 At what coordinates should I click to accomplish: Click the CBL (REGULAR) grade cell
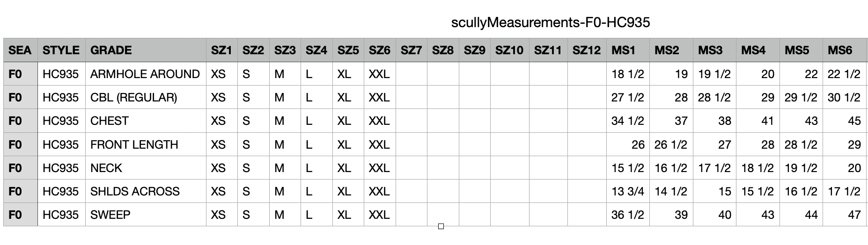[x=133, y=97]
